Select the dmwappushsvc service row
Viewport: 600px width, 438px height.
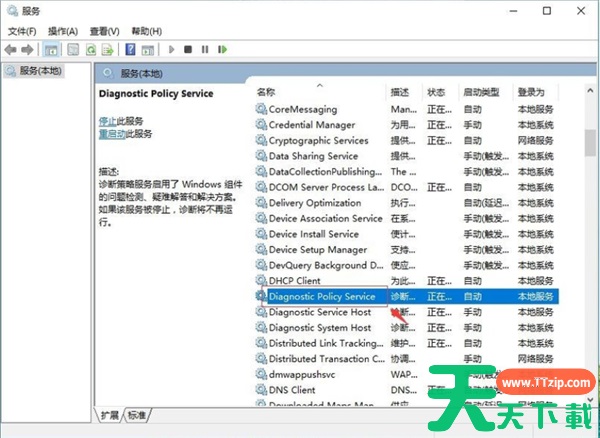pyautogui.click(x=407, y=374)
